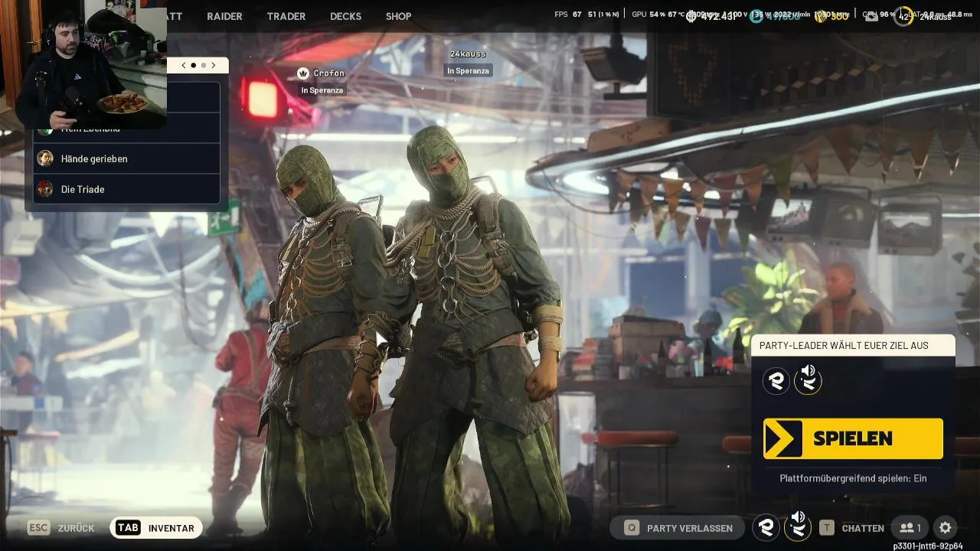Screen dimensions: 980x551
Task: Click the 'In Speranza' status under Crofon
Action: tap(322, 90)
